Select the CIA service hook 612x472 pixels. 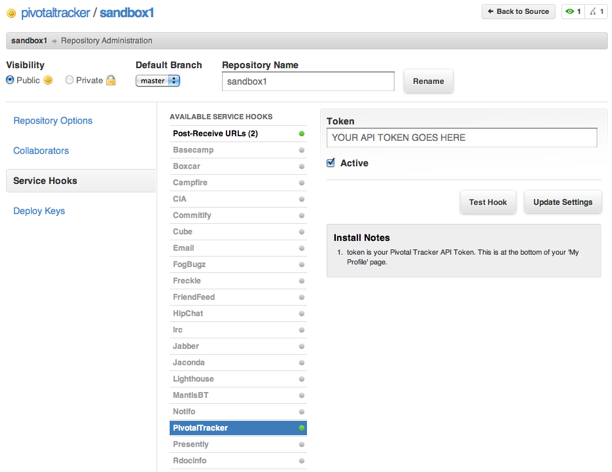point(238,199)
